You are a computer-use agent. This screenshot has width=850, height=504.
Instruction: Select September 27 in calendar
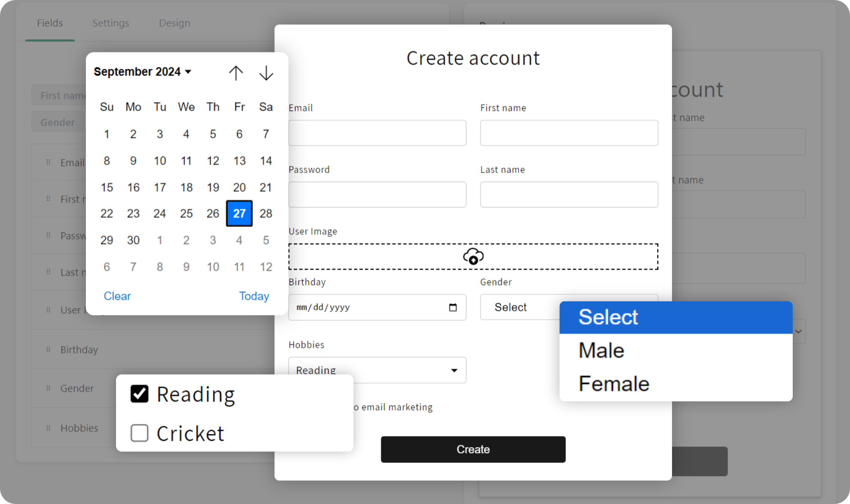[x=239, y=213]
